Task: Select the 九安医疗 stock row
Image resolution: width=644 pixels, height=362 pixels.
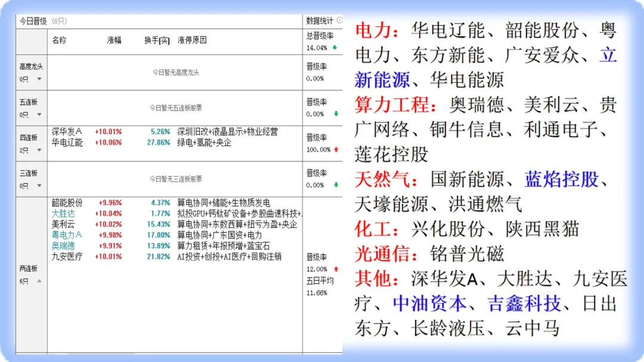Action: [67, 256]
